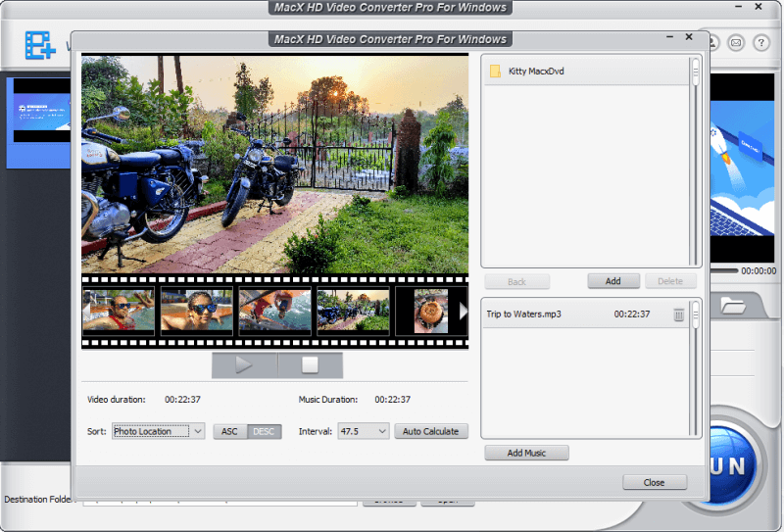Minimize the slideshow dialog window

point(669,37)
